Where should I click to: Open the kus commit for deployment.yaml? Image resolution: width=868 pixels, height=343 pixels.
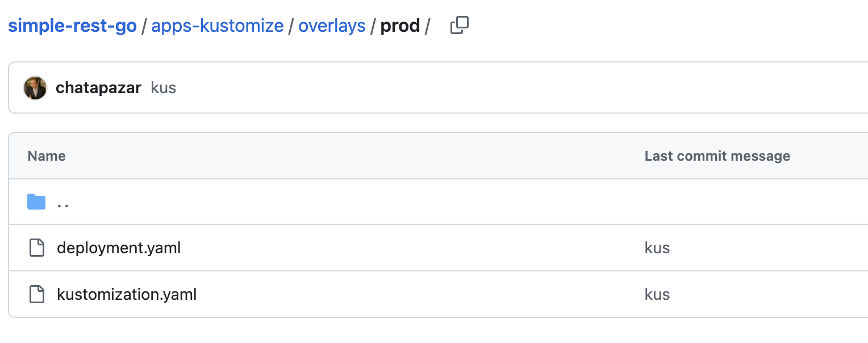click(657, 248)
